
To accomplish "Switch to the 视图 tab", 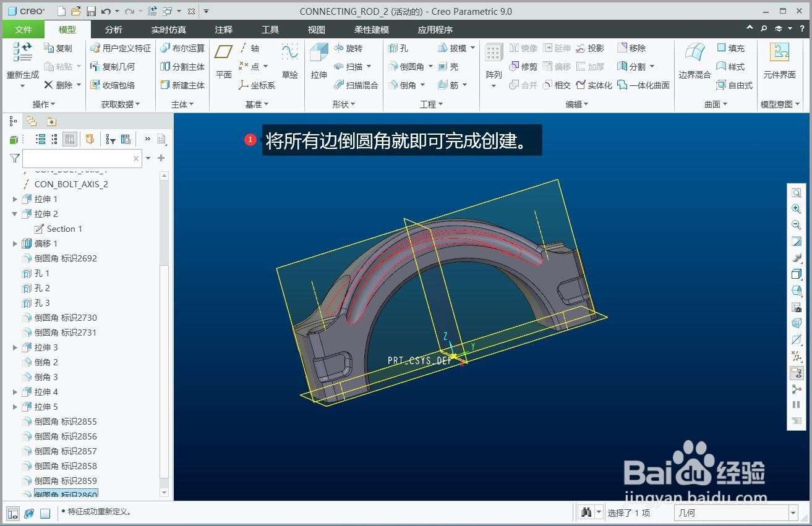I will 317,30.
